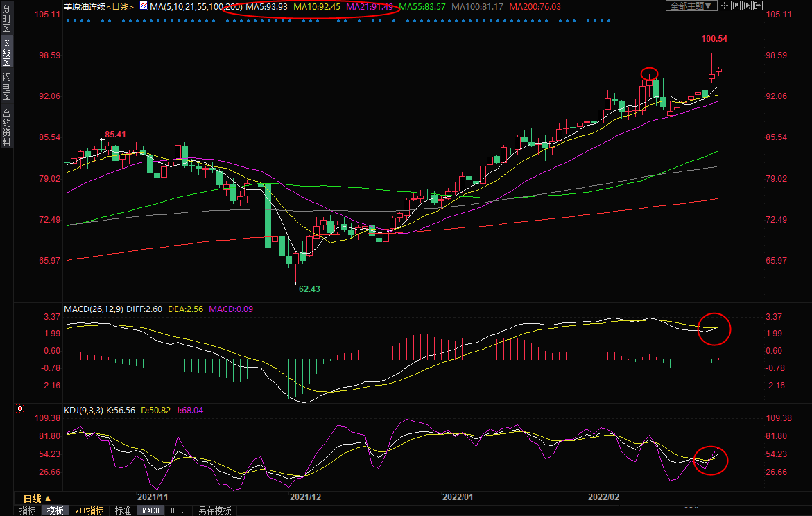
Task: Click 另存模板 to save template
Action: [x=214, y=510]
